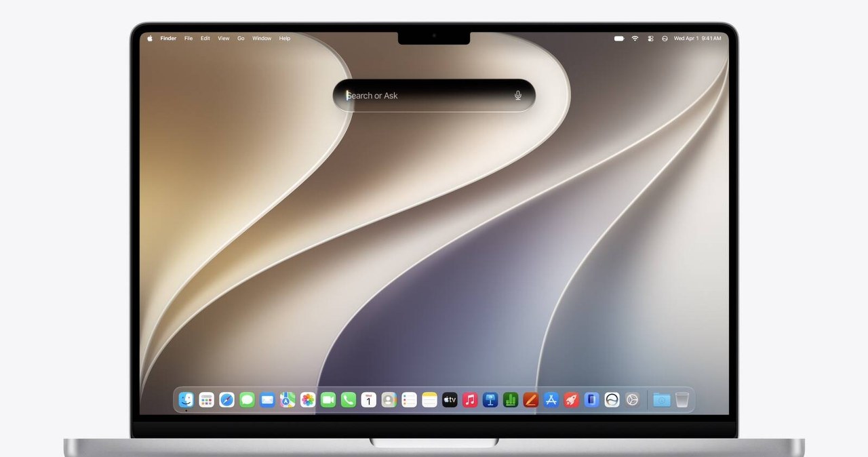Open the Go menu
Image resolution: width=868 pixels, height=457 pixels.
point(241,39)
